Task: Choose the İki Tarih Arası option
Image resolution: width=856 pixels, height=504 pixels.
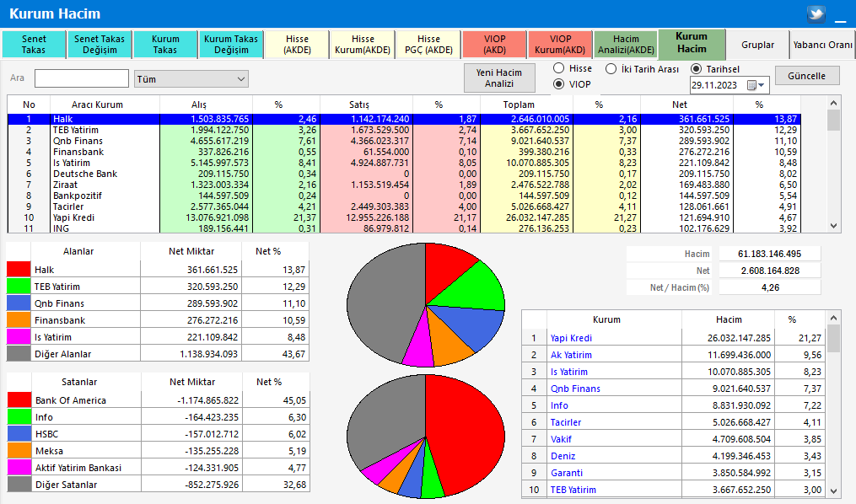Action: pos(611,69)
